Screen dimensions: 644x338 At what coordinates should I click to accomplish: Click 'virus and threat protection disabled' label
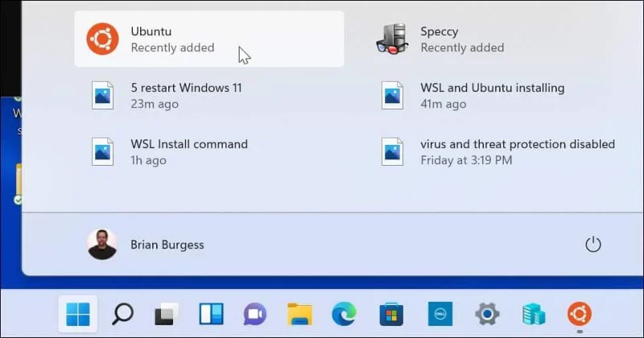(518, 144)
